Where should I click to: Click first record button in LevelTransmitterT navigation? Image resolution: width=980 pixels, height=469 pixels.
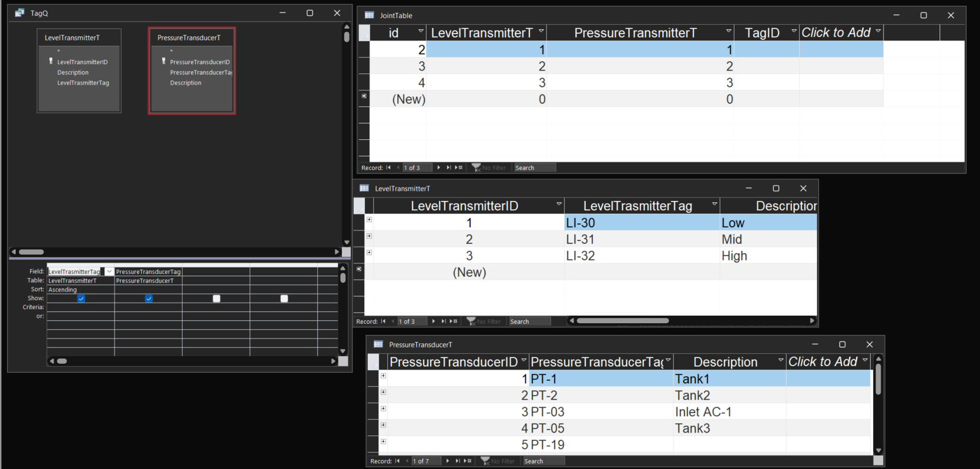coord(383,321)
